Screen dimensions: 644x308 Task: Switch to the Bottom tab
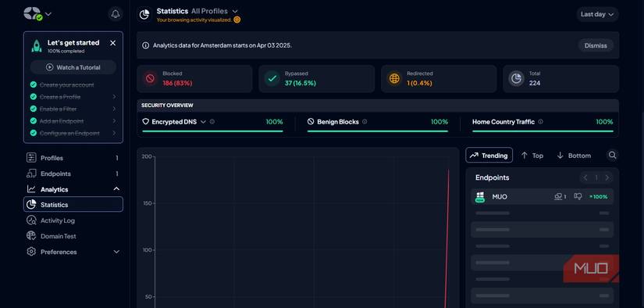[575, 156]
